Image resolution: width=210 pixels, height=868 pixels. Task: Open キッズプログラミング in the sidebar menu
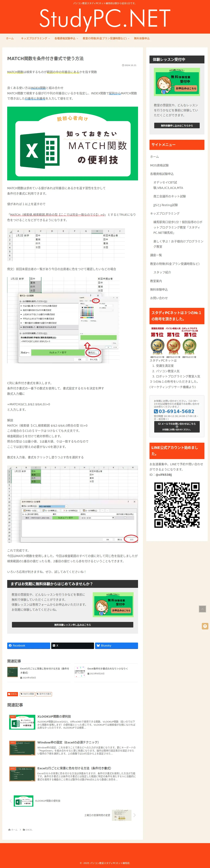[x=165, y=213]
